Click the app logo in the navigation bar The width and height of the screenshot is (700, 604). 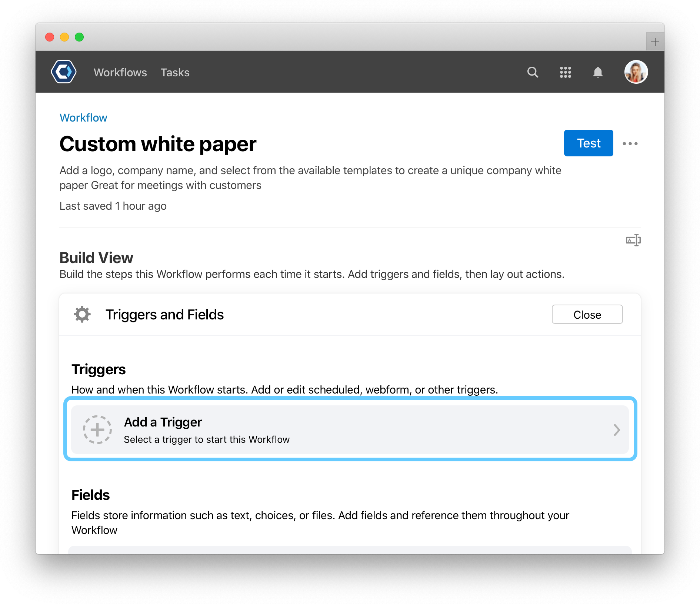tap(64, 72)
